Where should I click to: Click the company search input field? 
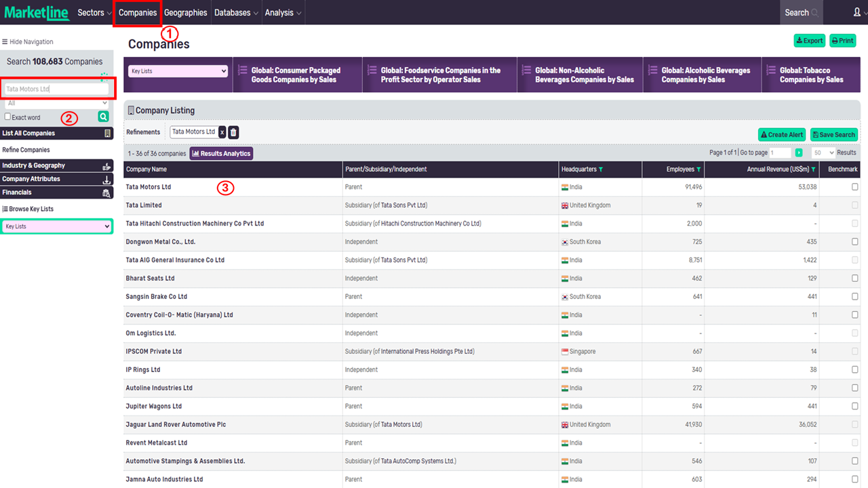(x=57, y=89)
